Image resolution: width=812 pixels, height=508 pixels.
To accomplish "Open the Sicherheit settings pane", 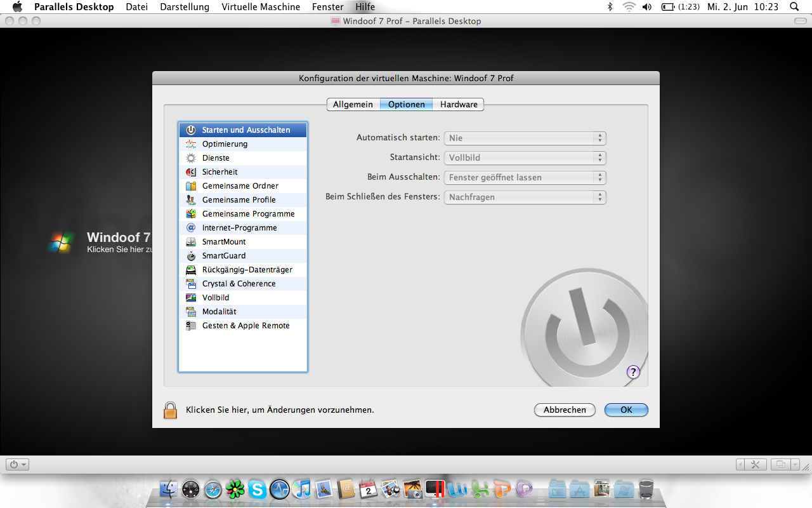I will (243, 171).
